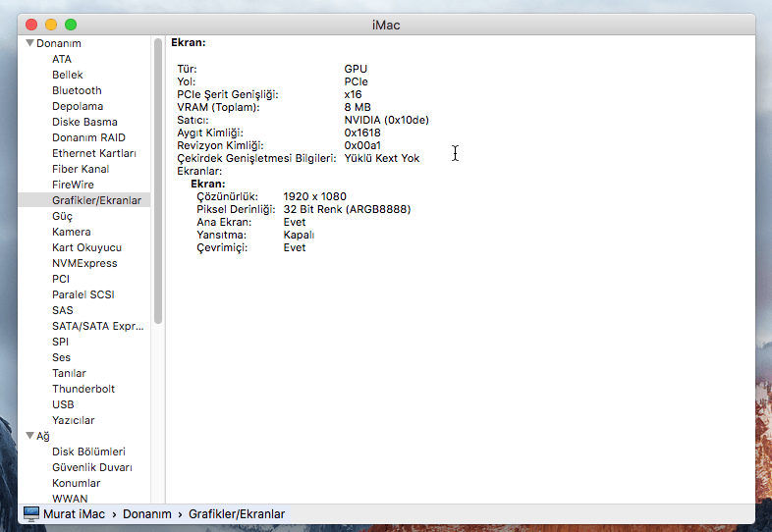Click Murat iMac in path bar
The height and width of the screenshot is (532, 772).
tap(74, 514)
